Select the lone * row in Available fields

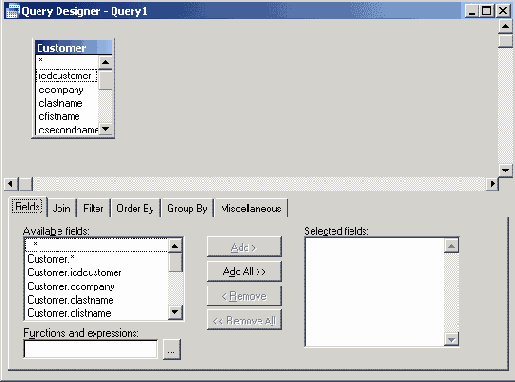(x=97, y=245)
